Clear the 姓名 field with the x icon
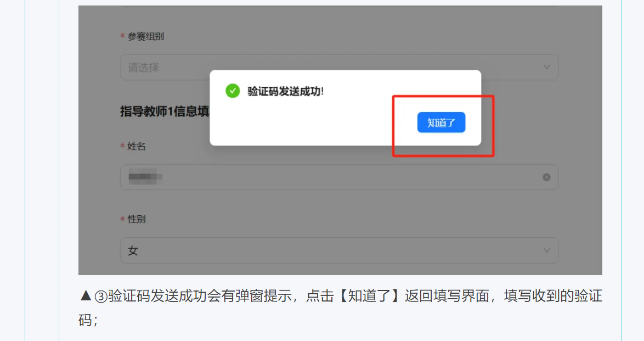 pyautogui.click(x=546, y=177)
